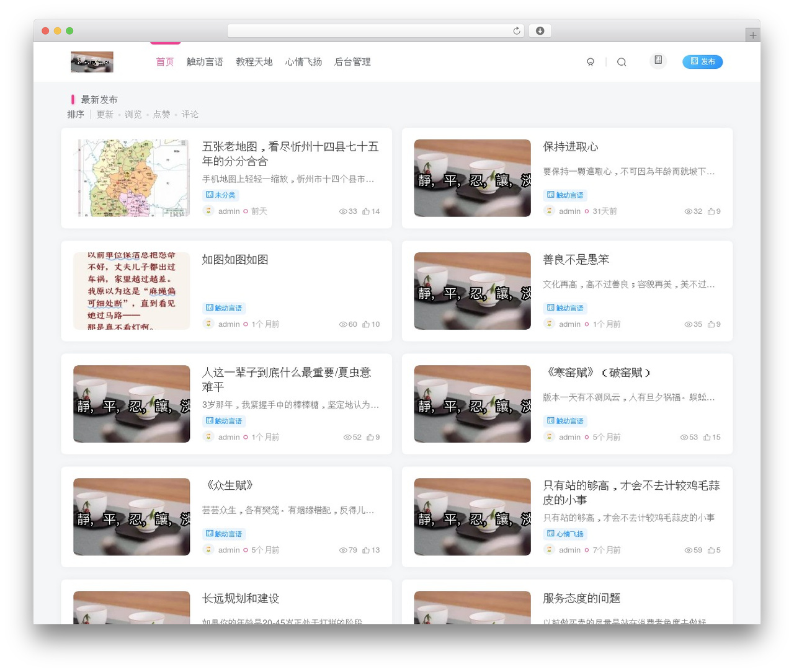This screenshot has width=794, height=672.
Task: Open the post 五张老地图，看尽忻州十四县七十五年的分分合合
Action: click(290, 154)
